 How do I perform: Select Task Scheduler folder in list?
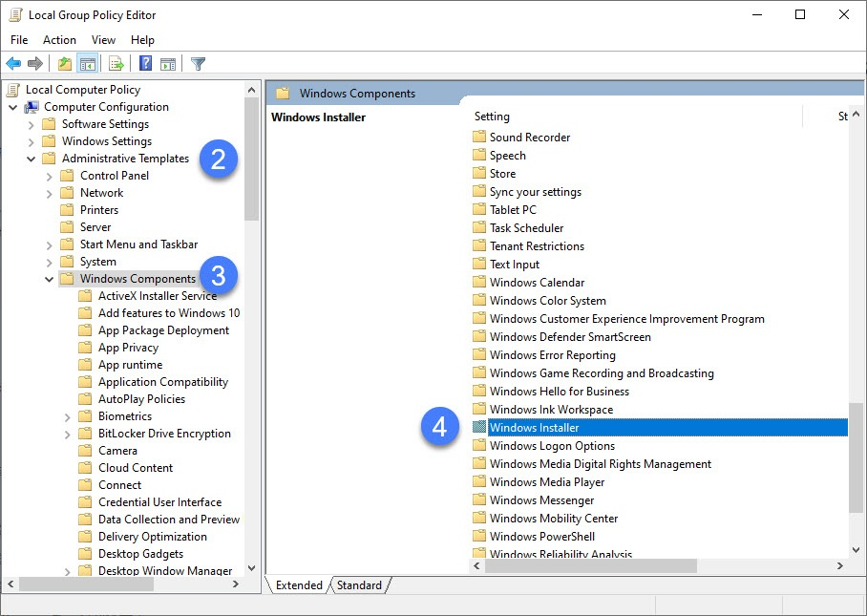click(x=526, y=228)
